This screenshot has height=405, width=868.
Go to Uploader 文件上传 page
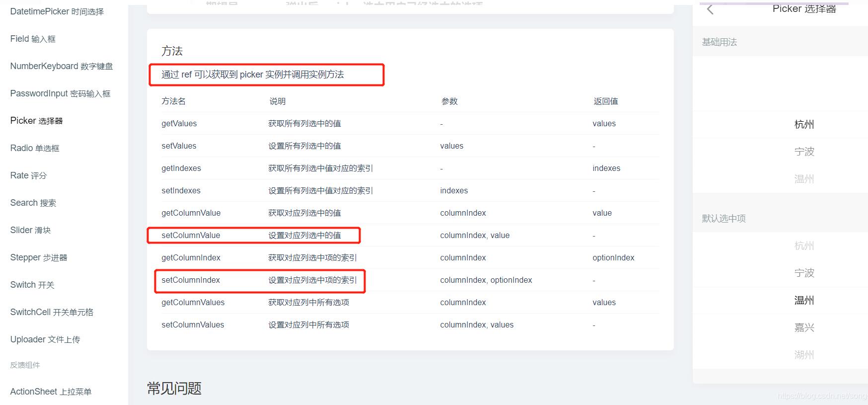click(45, 339)
